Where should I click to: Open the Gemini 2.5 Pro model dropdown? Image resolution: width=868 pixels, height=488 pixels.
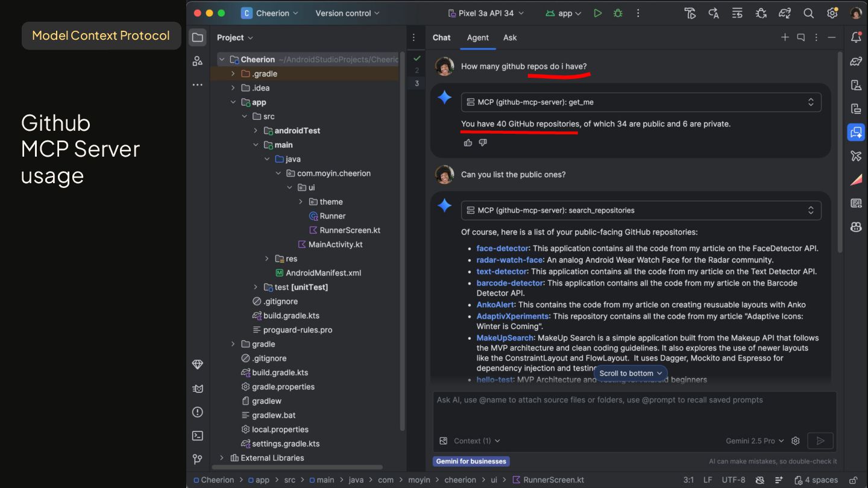(x=755, y=441)
